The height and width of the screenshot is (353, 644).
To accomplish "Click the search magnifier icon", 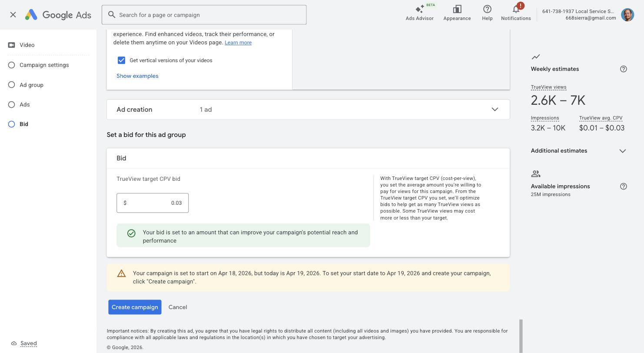I will [x=112, y=14].
